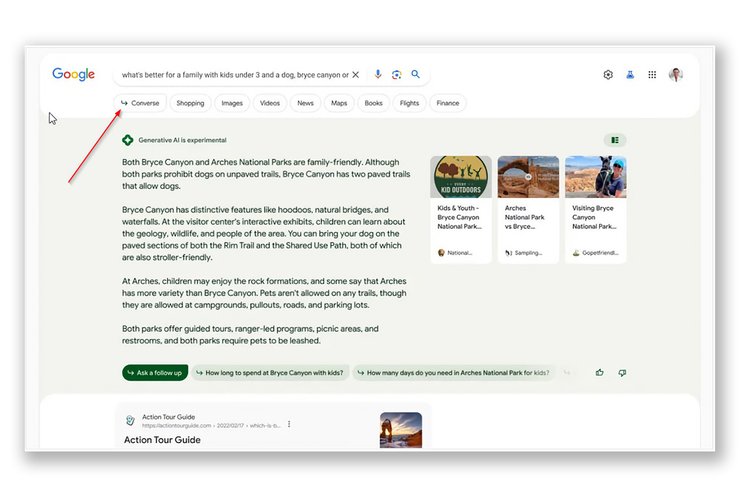The height and width of the screenshot is (497, 740).
Task: Open the Google account profile picture
Action: [676, 74]
